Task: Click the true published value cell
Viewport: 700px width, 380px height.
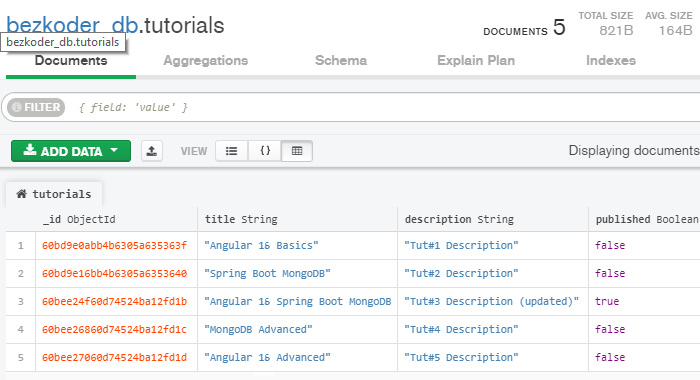Action: pyautogui.click(x=644, y=301)
